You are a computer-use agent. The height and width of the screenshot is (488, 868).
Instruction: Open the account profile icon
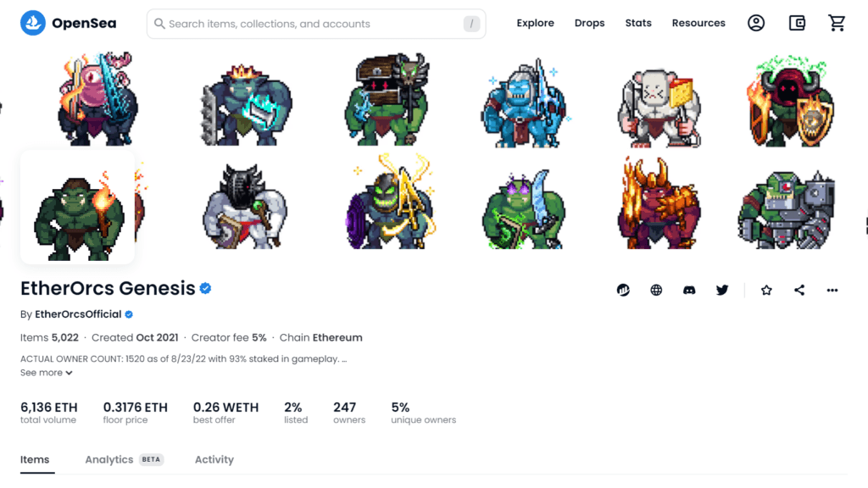point(756,23)
